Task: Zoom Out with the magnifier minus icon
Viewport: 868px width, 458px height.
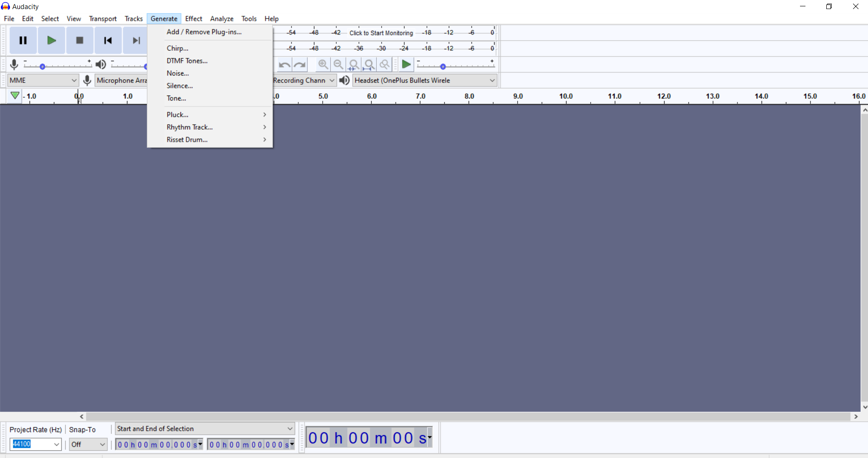Action: [339, 65]
